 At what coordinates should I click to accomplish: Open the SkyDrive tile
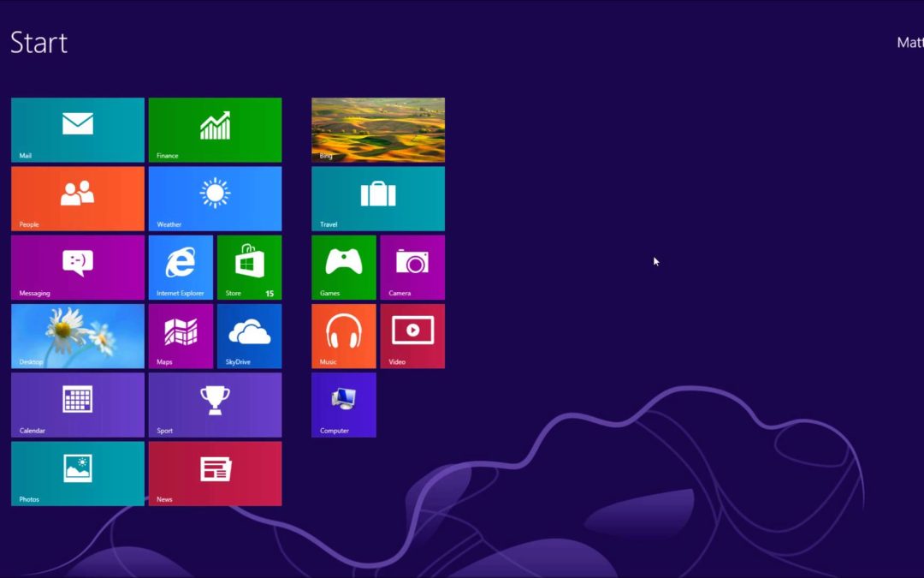tap(249, 337)
